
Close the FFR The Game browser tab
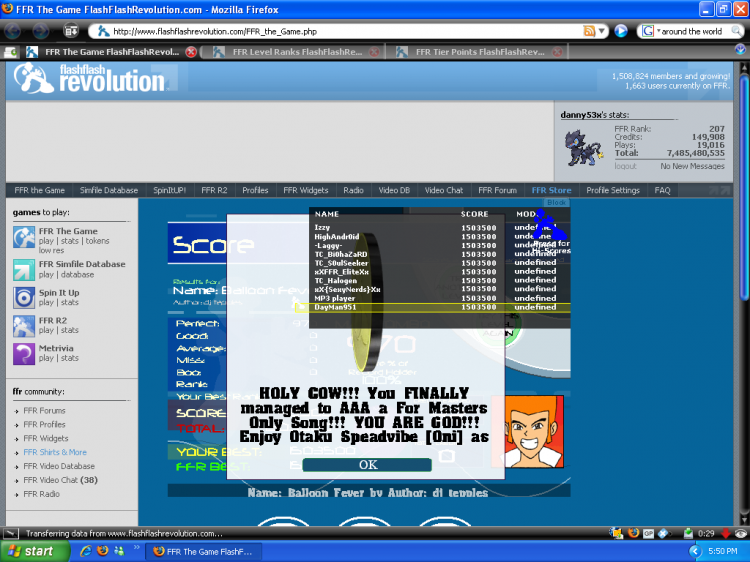click(x=191, y=52)
